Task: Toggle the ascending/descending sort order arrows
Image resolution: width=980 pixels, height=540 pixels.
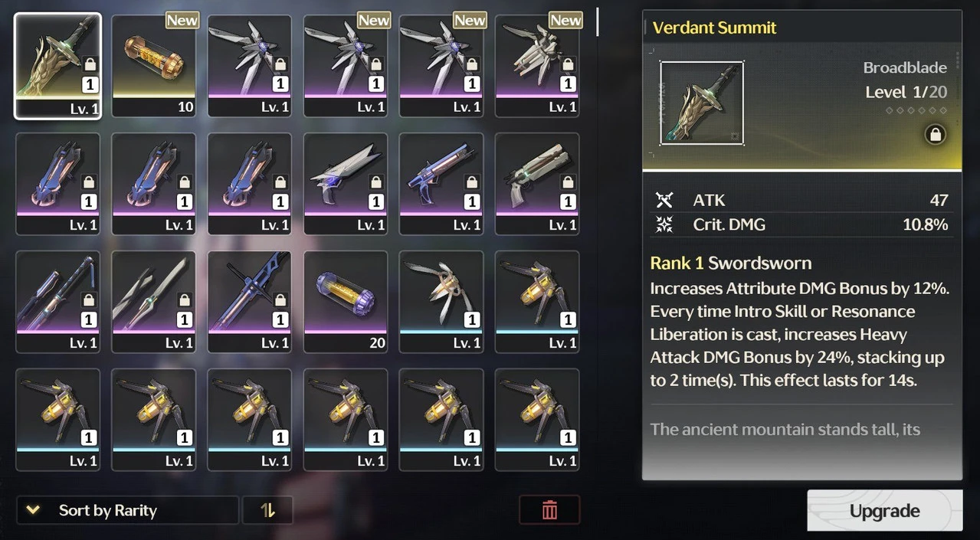Action: [267, 510]
